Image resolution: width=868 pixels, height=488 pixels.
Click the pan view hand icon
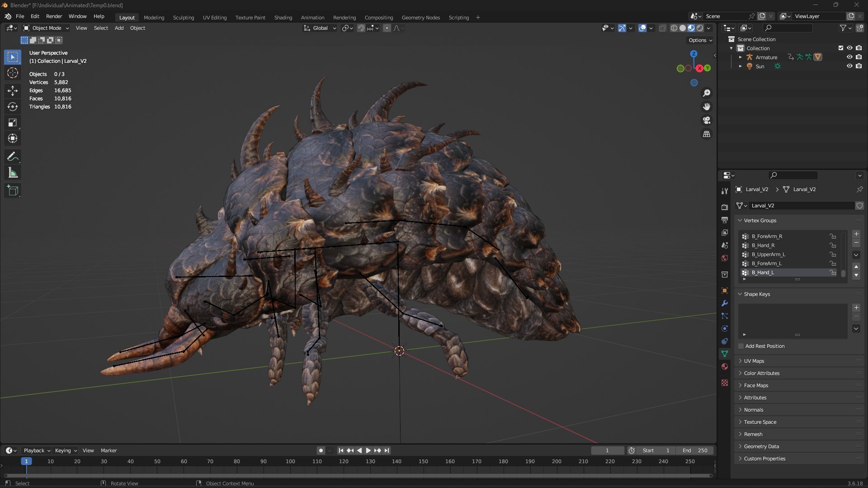coord(707,107)
